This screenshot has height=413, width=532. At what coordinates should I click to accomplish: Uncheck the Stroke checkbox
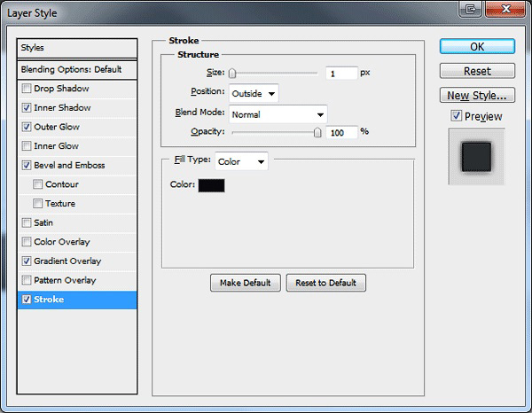[27, 300]
